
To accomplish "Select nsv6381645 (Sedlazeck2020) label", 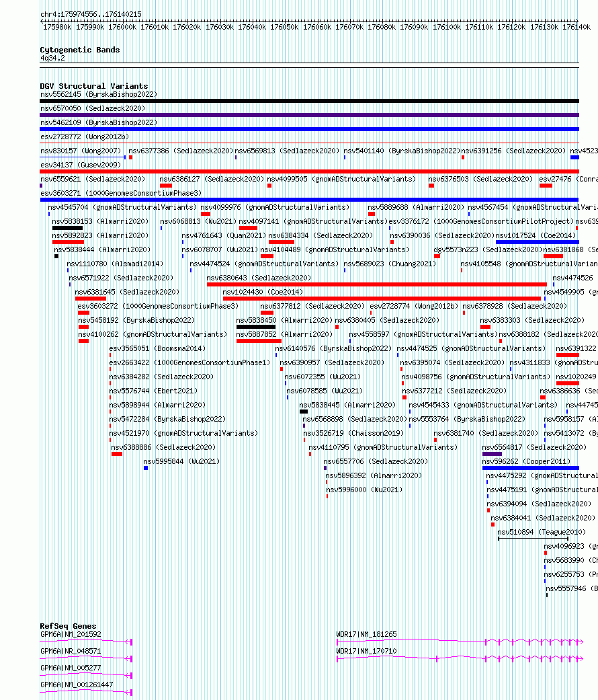I will pos(127,292).
